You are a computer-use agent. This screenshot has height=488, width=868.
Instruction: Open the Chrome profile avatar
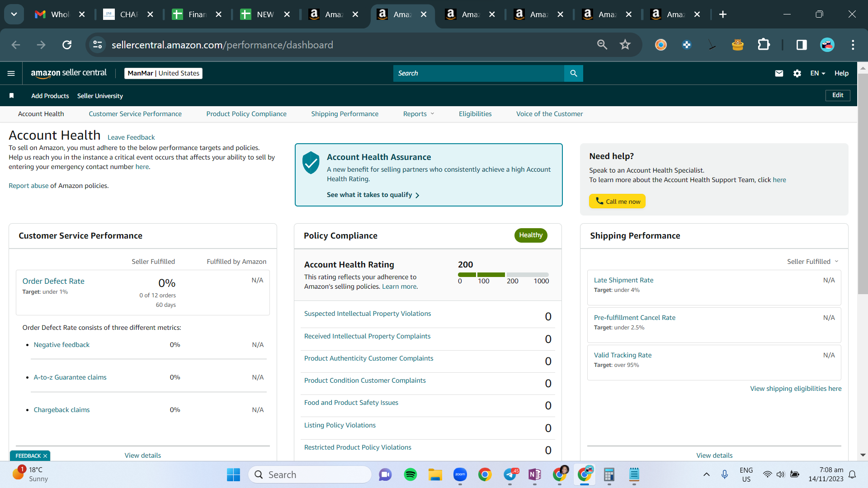pyautogui.click(x=827, y=45)
